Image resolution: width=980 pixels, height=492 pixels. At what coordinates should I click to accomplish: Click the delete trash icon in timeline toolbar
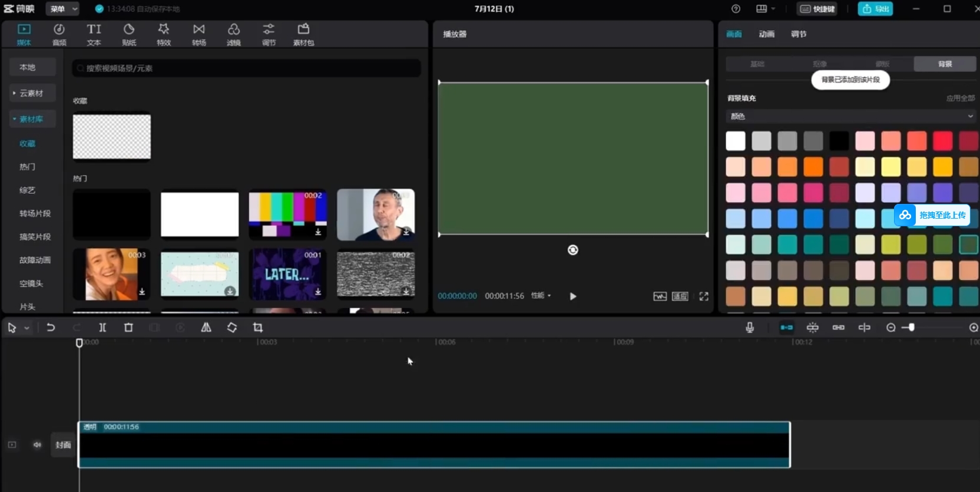[x=128, y=328]
